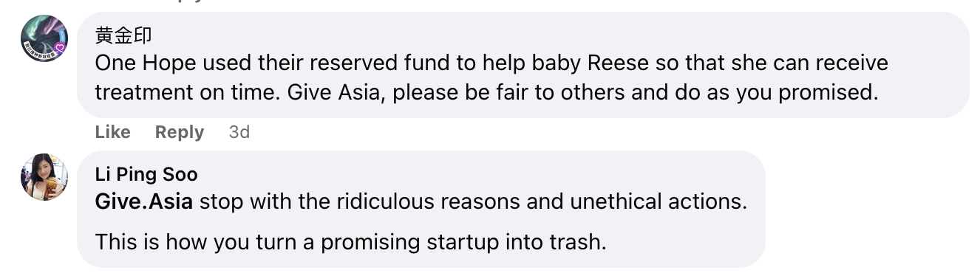Image resolution: width=980 pixels, height=273 pixels.
Task: Reply to 黄金印's comment
Action: click(x=180, y=132)
